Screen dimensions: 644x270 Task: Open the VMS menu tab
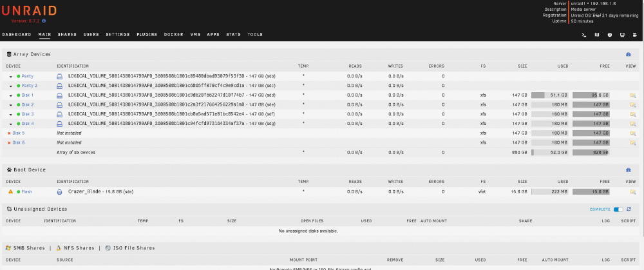[x=196, y=35]
